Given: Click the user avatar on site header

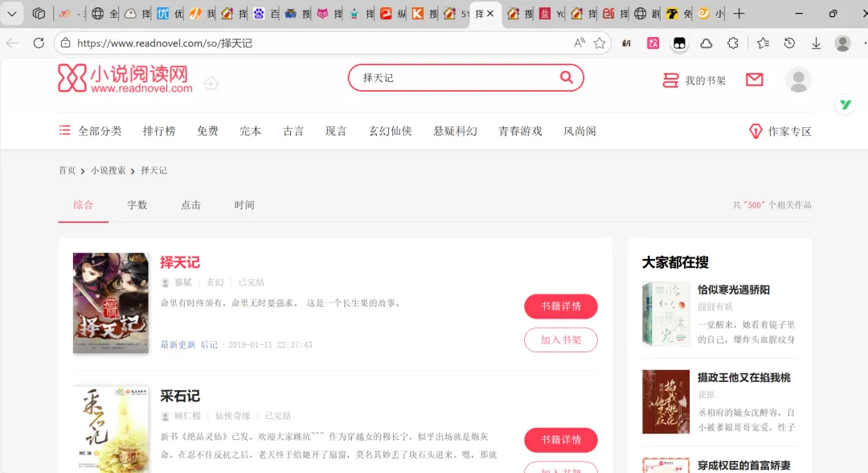Looking at the screenshot, I should tap(798, 80).
